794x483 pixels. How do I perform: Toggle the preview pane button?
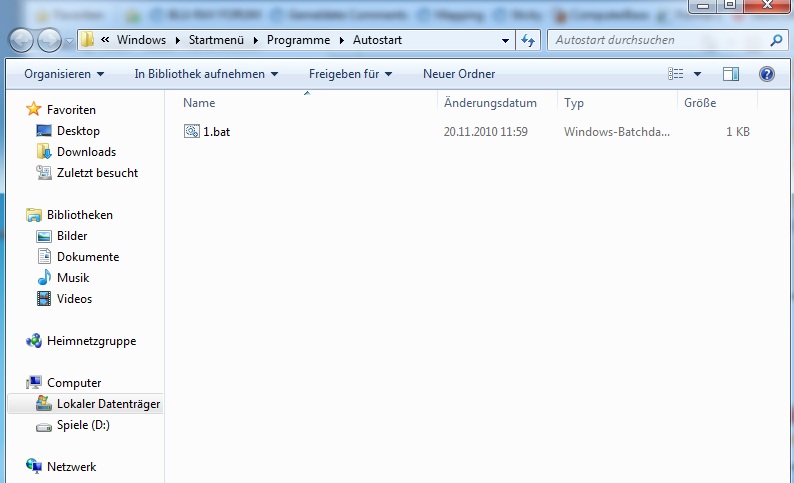click(731, 74)
